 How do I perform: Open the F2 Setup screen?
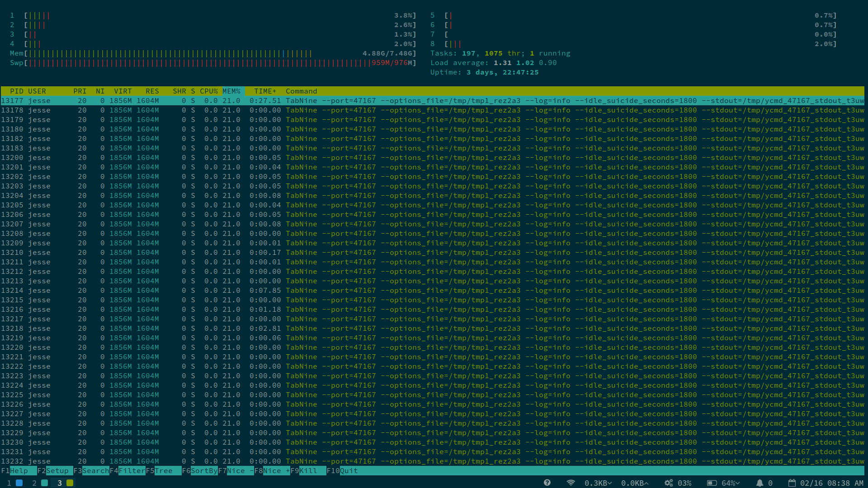tap(54, 470)
